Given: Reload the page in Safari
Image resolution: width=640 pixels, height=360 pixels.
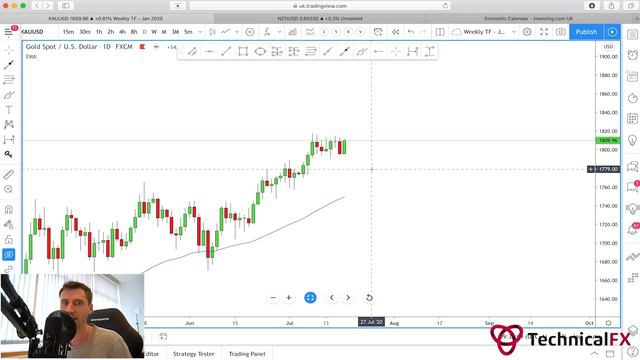Looking at the screenshot, I should (x=445, y=6).
